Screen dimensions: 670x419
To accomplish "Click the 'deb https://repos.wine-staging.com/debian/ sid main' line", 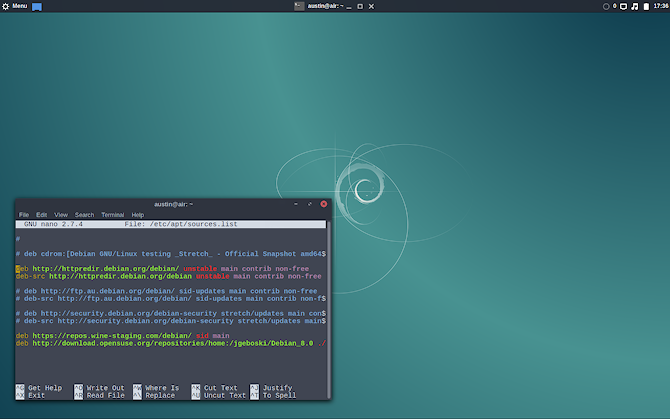I will tap(123, 336).
